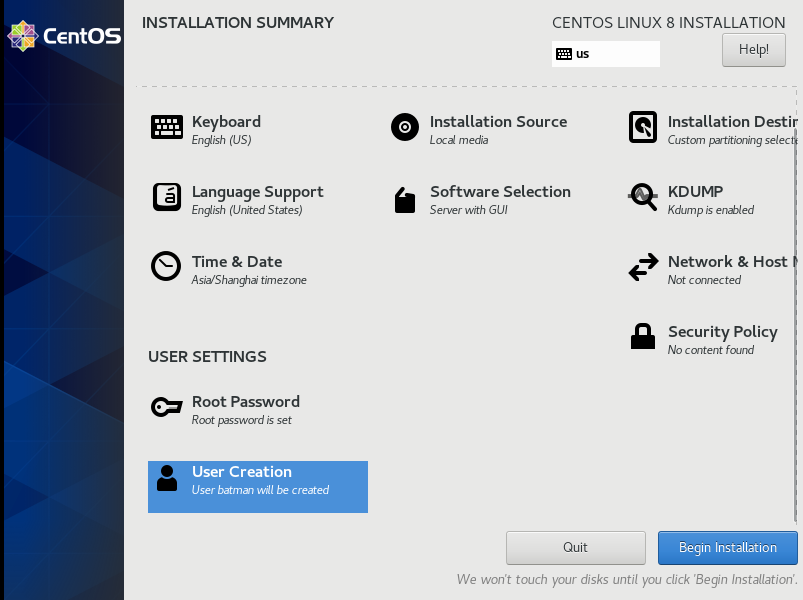Click the 'us' keyboard layout field
Screen dimensions: 803x600
(606, 54)
